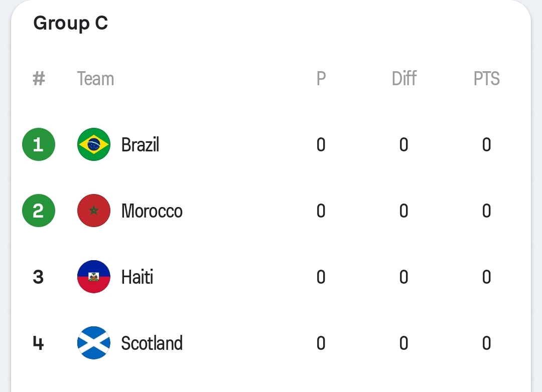Click the Morocco flag icon
The width and height of the screenshot is (542, 392).
(x=94, y=211)
